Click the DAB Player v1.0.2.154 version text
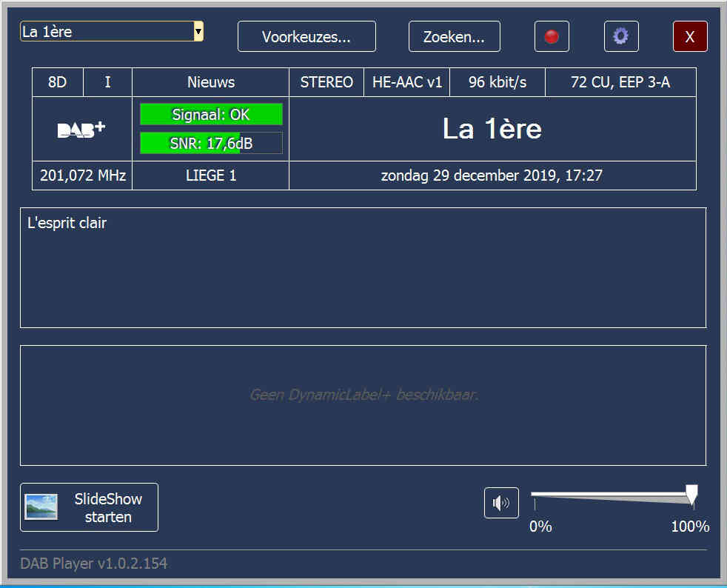The height and width of the screenshot is (588, 727). pos(94,563)
